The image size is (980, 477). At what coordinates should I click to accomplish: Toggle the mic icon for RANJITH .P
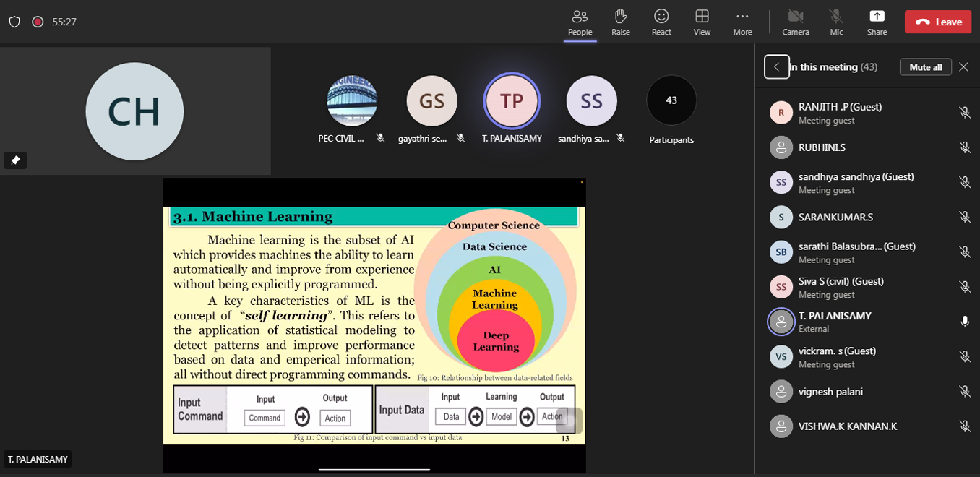964,113
